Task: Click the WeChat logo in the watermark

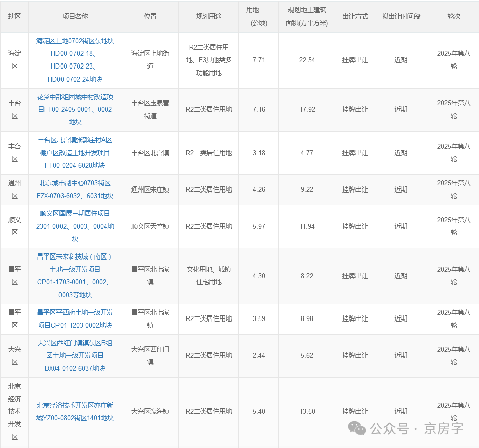Action: pos(358,429)
